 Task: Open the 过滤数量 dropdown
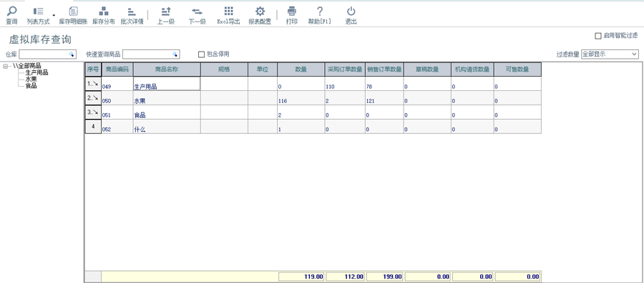[610, 54]
